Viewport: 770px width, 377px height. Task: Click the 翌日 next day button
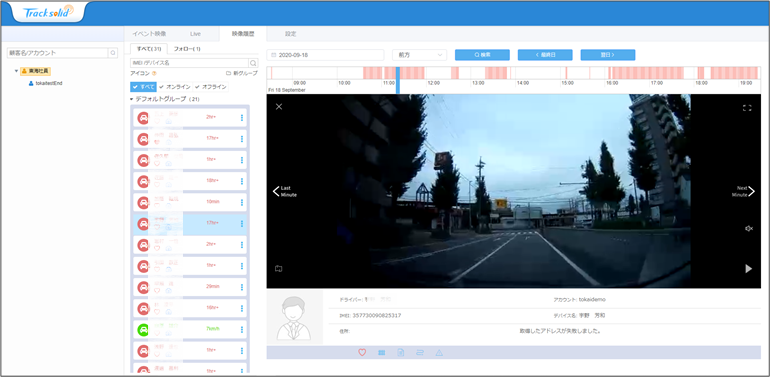click(608, 55)
